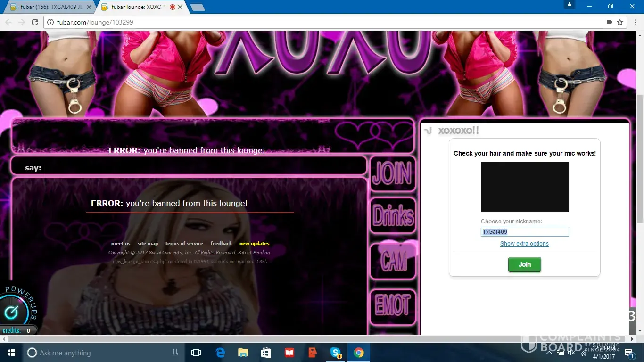
Task: Click the new updates footer link
Action: (x=254, y=244)
